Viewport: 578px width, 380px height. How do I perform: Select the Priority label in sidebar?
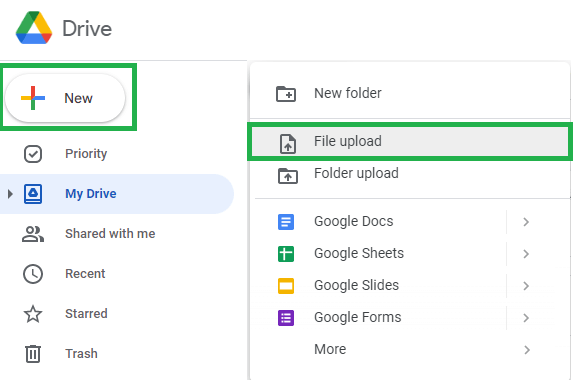coord(86,154)
